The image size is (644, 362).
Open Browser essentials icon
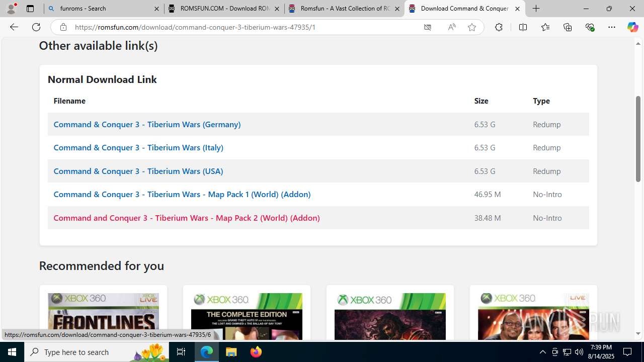click(590, 27)
